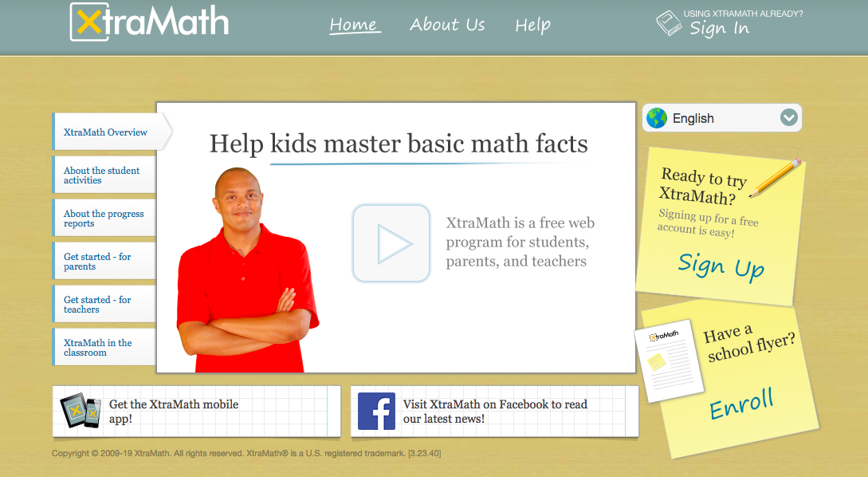
Task: Click XtraMath is a free web program text
Action: click(x=520, y=242)
